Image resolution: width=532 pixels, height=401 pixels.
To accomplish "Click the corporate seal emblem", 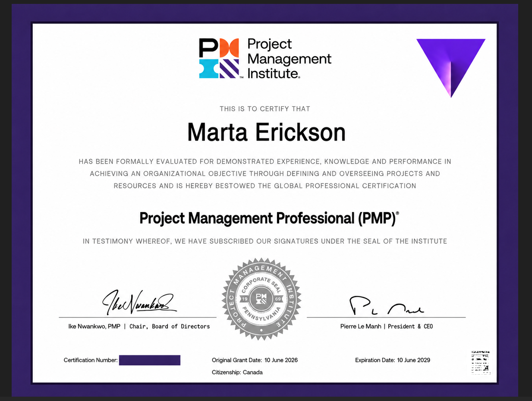I will (x=261, y=299).
